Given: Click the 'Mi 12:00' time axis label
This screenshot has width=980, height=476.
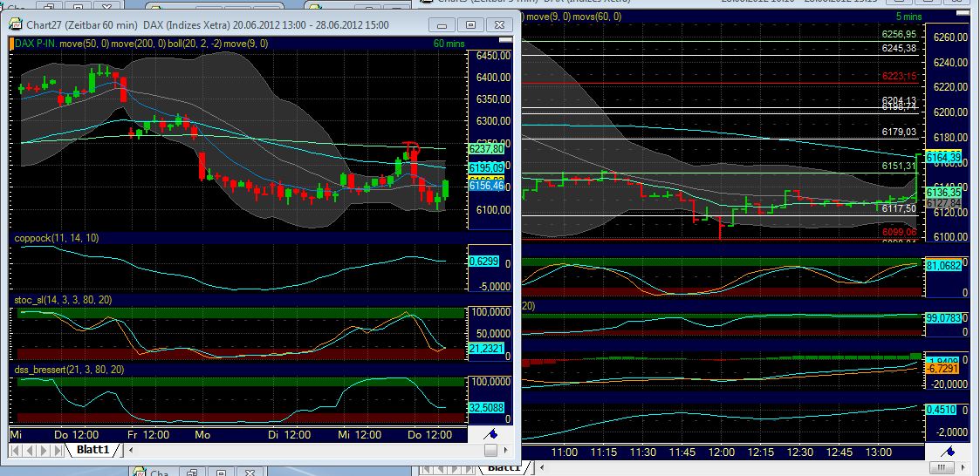Looking at the screenshot, I should coord(360,434).
